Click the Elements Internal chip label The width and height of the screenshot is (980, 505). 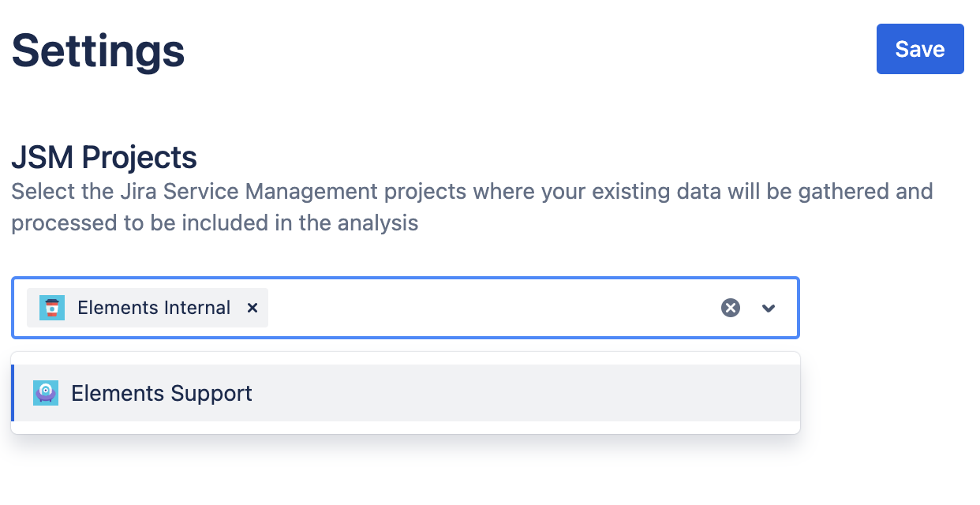tap(154, 308)
